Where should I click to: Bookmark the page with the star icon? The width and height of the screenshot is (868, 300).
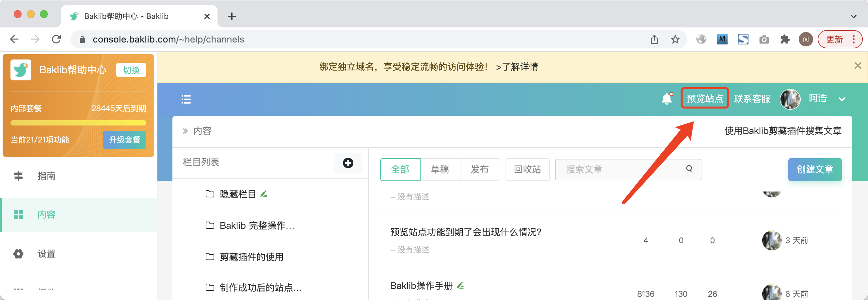pos(675,40)
